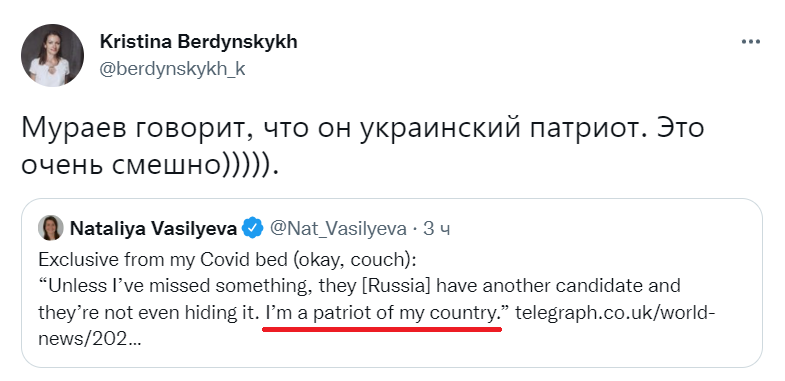
Task: Click 'Unless I've missed something' quote opening
Action: (173, 287)
